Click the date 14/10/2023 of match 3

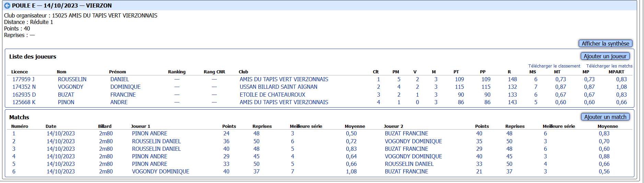pyautogui.click(x=61, y=149)
